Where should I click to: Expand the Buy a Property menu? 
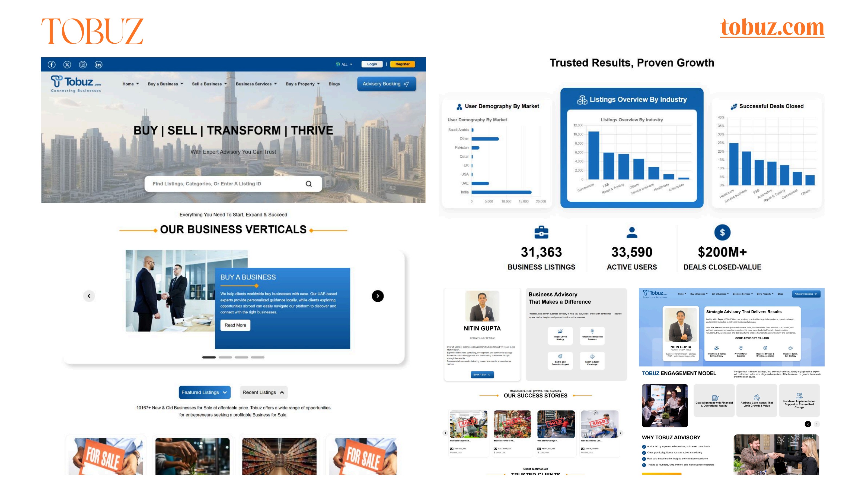(303, 84)
